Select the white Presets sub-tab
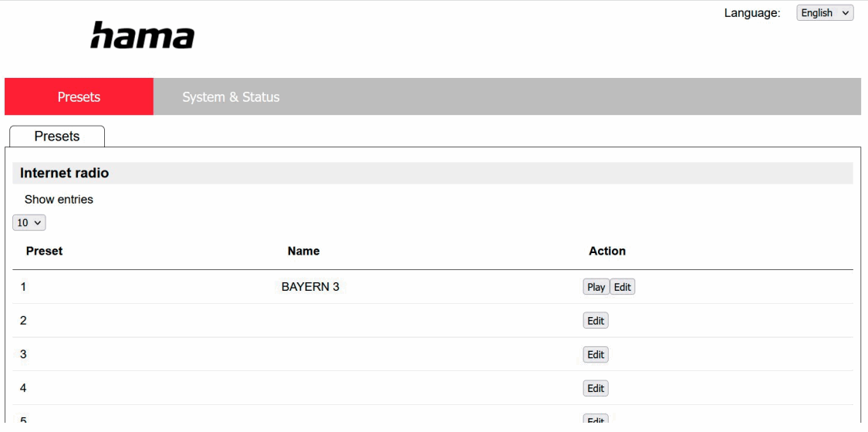The image size is (868, 432). 57,137
